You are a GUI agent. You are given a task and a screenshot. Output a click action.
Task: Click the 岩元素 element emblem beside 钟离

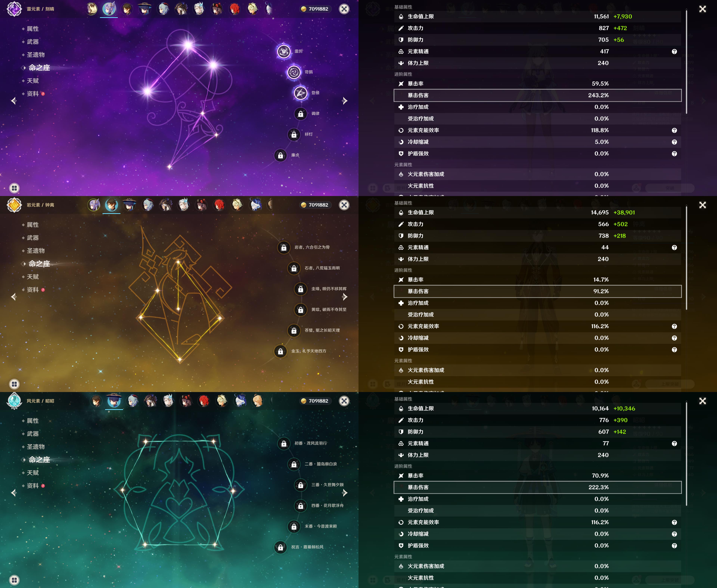pos(14,205)
